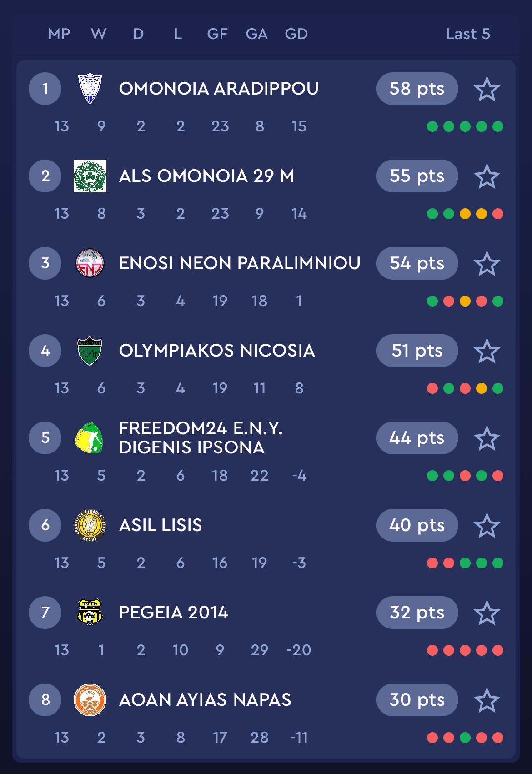
Task: Open the Omonoia Aradippou club crest
Action: click(x=90, y=89)
